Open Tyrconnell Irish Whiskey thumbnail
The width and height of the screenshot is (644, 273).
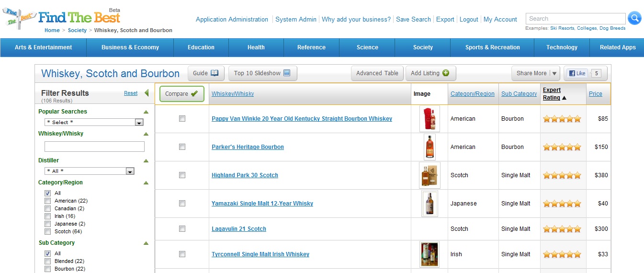point(429,254)
